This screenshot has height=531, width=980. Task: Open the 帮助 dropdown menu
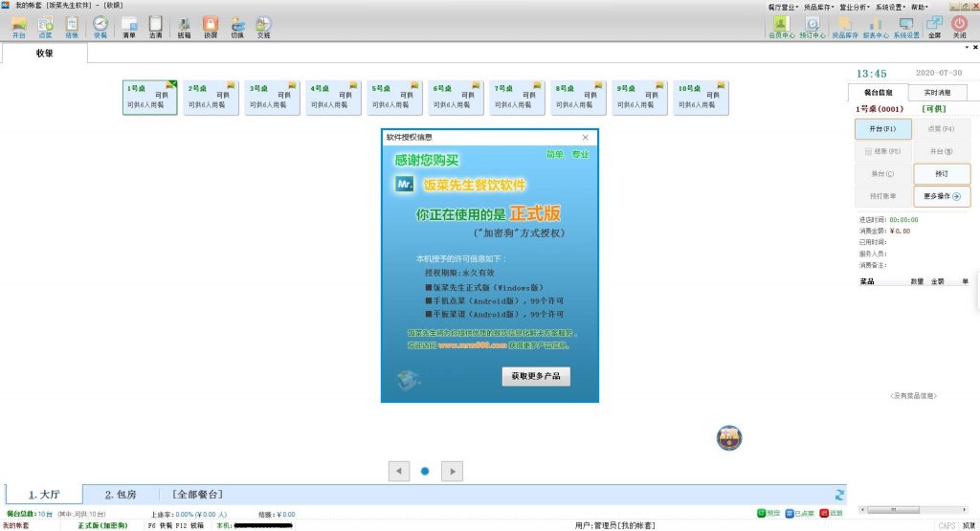pos(920,7)
